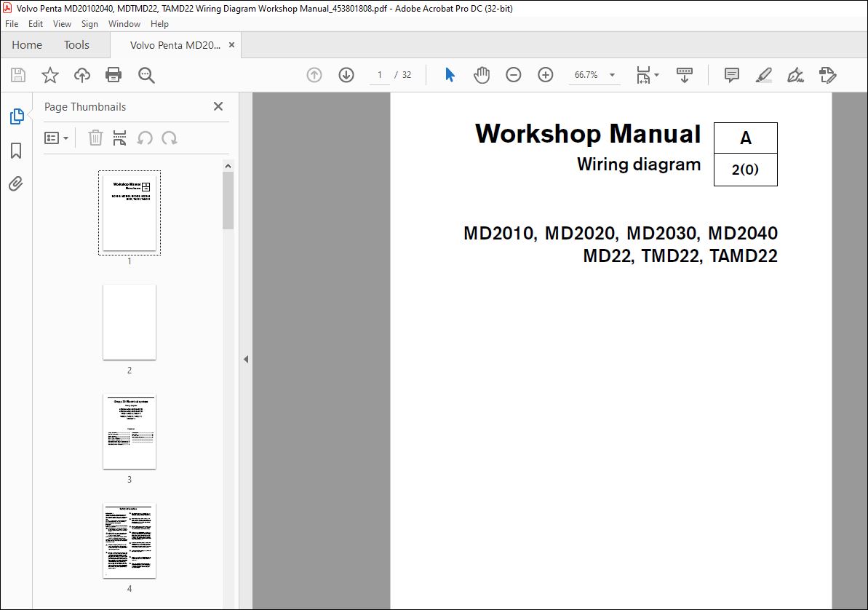The image size is (868, 610).
Task: Open the File menu
Action: pos(12,24)
